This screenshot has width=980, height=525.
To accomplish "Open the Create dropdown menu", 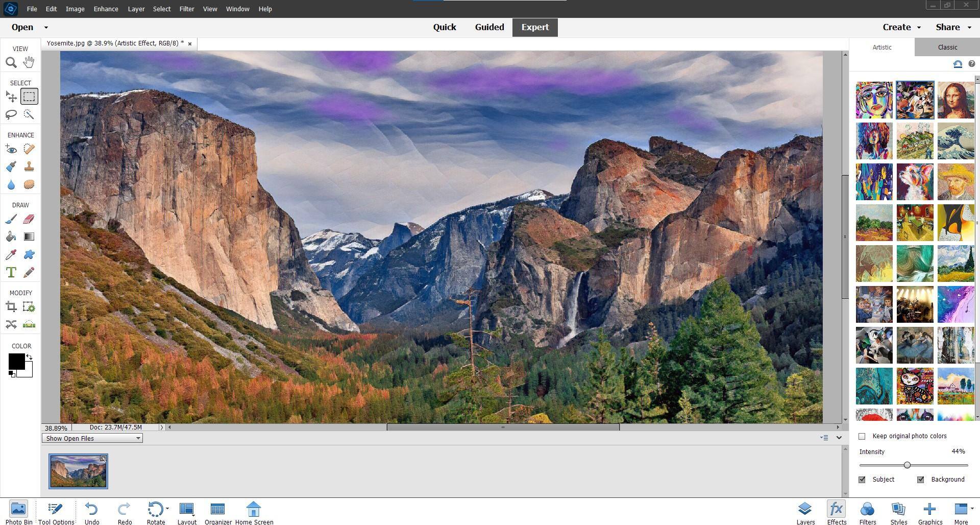I will [x=901, y=28].
